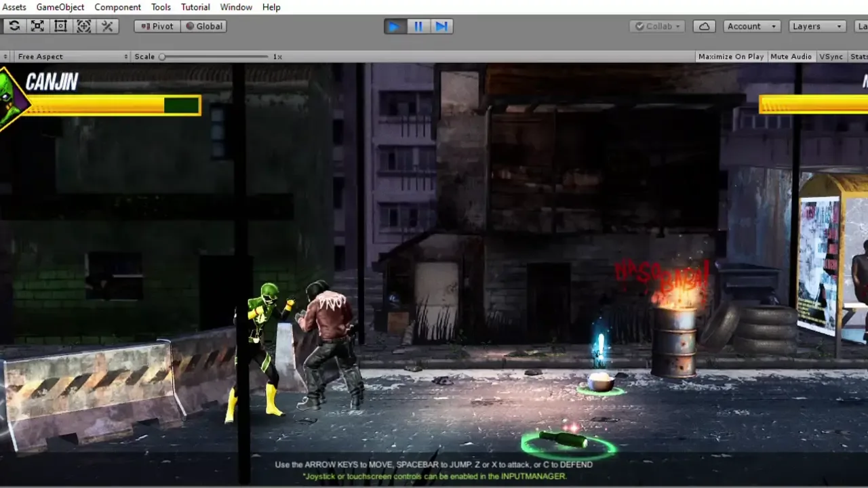The width and height of the screenshot is (868, 488).
Task: Advance one frame with Step button
Action: click(441, 26)
